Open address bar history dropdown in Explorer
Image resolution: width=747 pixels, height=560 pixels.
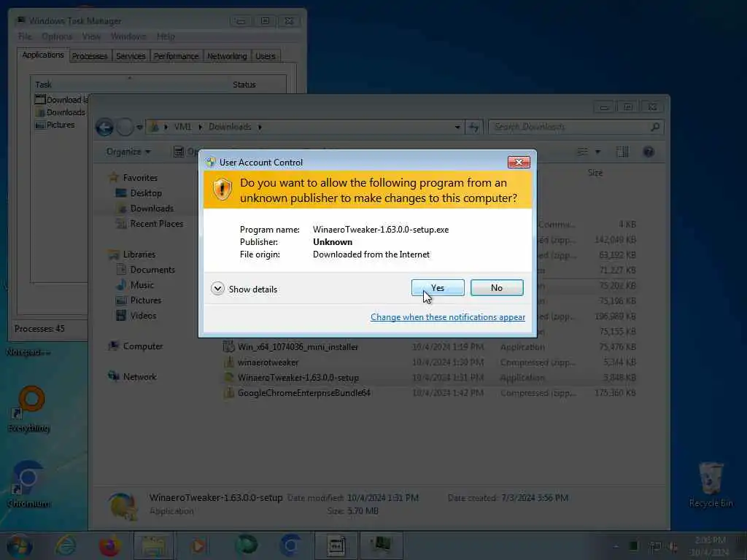(x=457, y=127)
